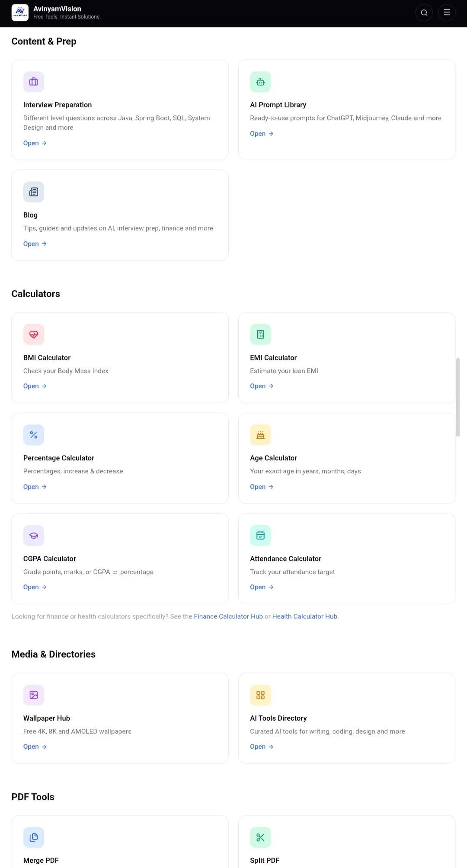Click the Wallpaper Hub image icon
467x868 pixels.
34,695
